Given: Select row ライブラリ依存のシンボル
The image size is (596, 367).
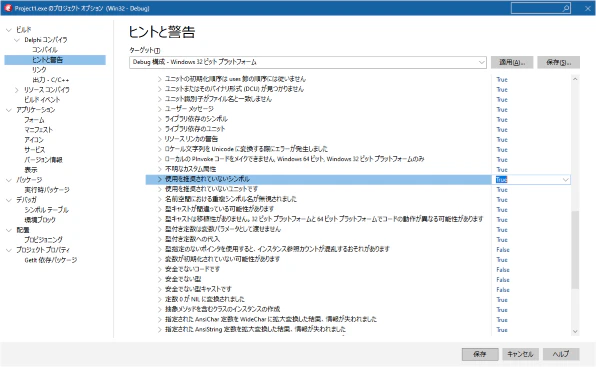Looking at the screenshot, I should point(196,119).
